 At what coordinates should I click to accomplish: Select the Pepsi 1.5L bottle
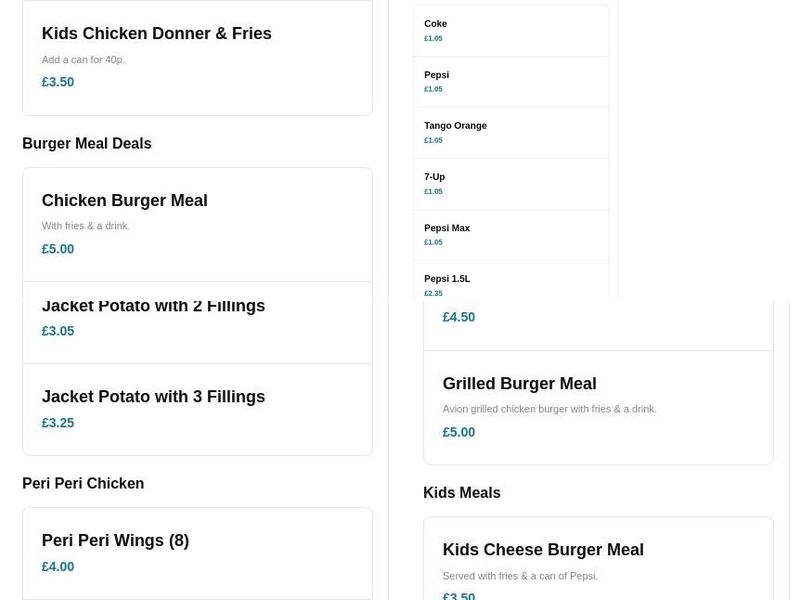[x=447, y=278]
